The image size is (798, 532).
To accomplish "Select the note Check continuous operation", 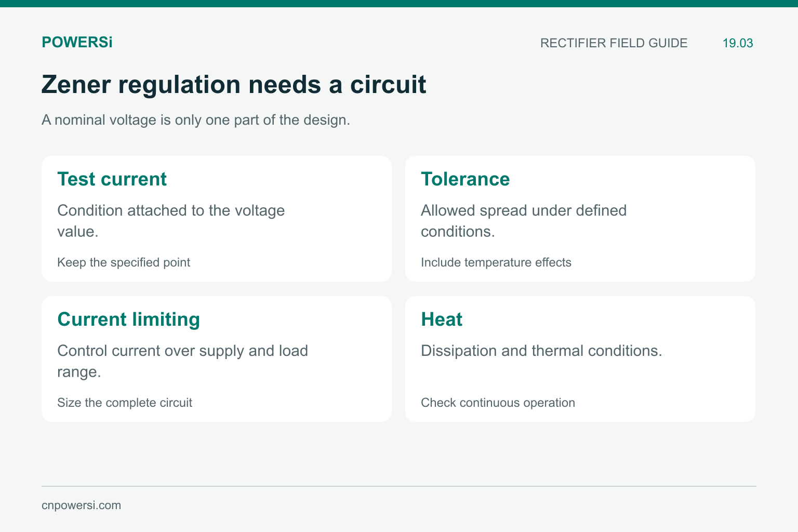I will click(x=498, y=403).
